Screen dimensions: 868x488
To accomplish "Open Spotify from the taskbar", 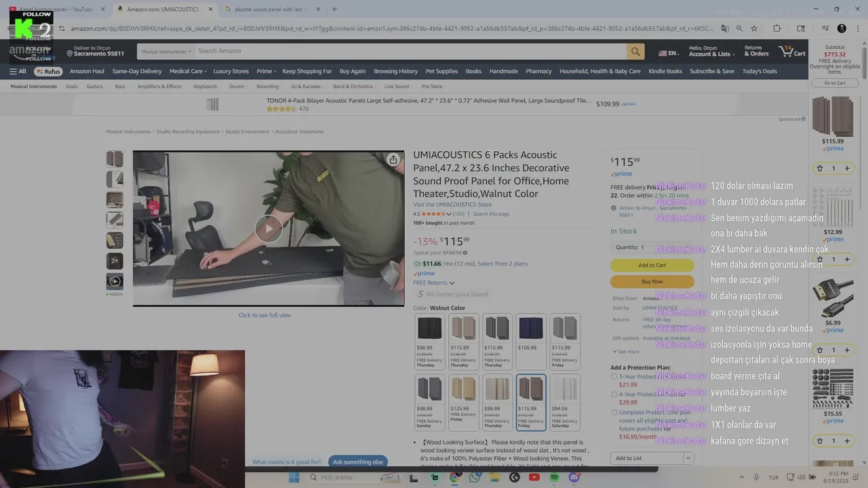I will coord(554,478).
